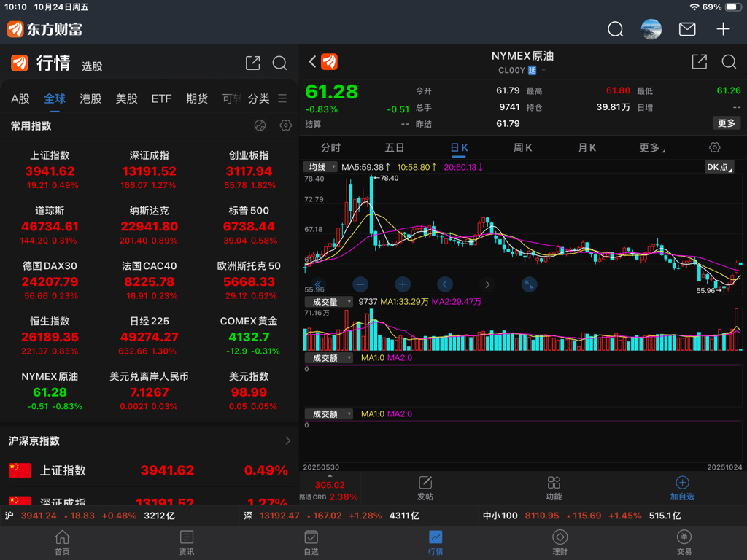
Task: Go to 首页 home tab
Action: click(x=62, y=542)
